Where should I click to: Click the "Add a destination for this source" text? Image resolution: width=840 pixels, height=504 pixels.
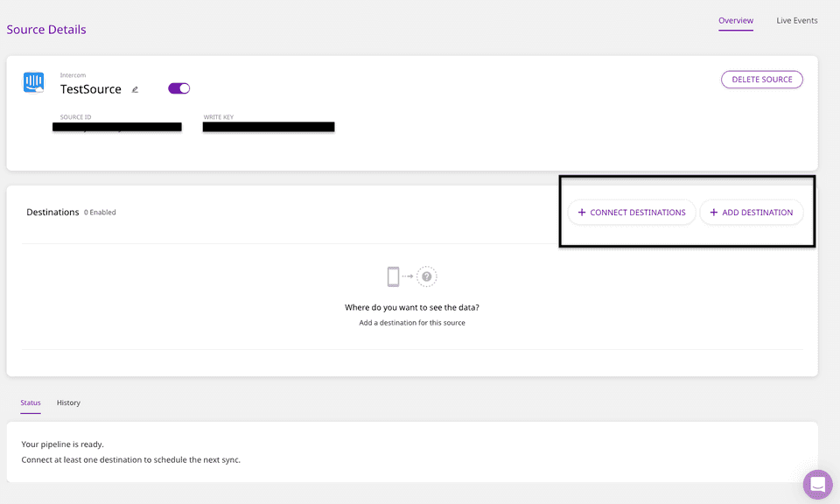[x=412, y=323]
